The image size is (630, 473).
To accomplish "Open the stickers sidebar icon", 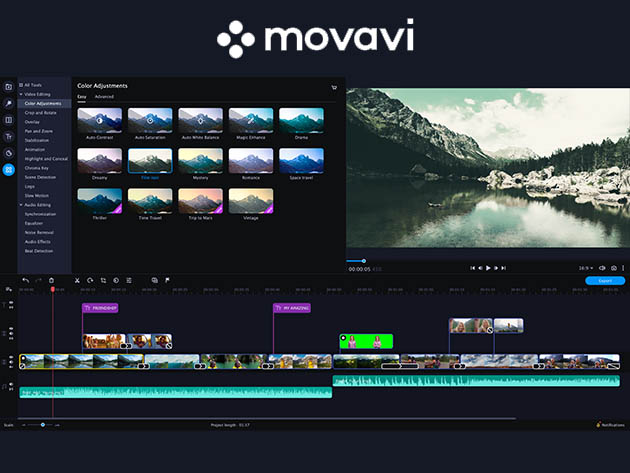I will (8, 153).
